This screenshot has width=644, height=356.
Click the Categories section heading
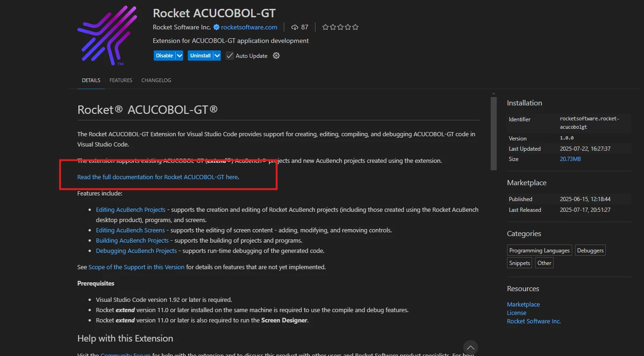point(524,234)
